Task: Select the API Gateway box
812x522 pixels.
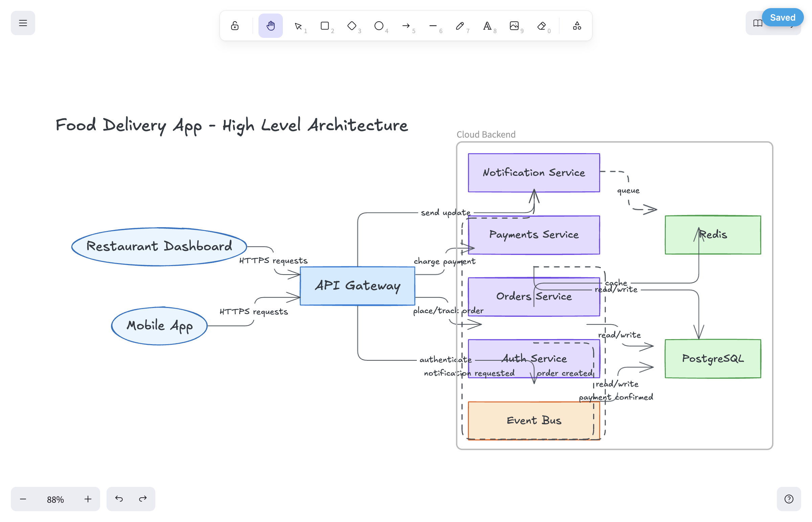Action: (x=358, y=286)
